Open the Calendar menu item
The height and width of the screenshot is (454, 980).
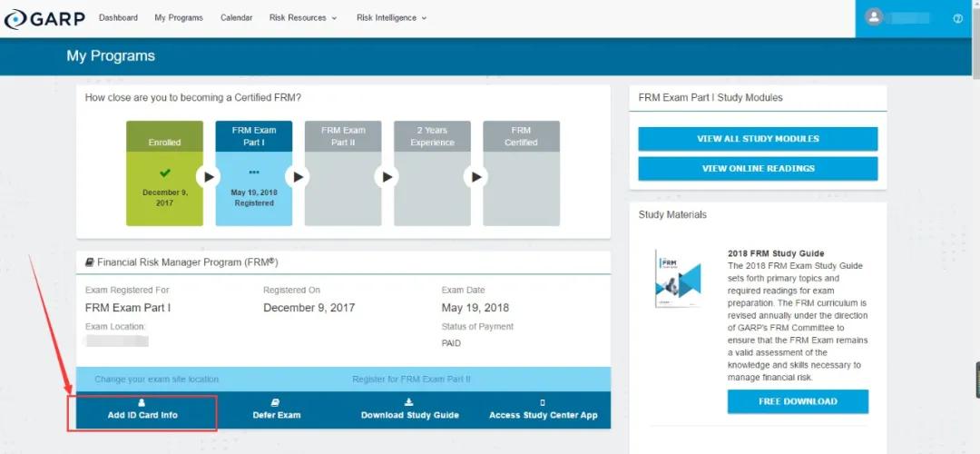click(236, 18)
